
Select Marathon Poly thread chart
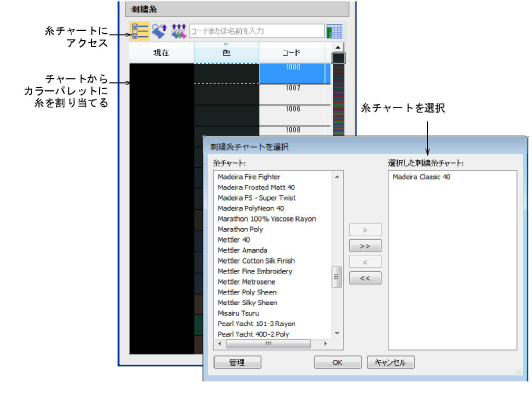click(x=240, y=229)
